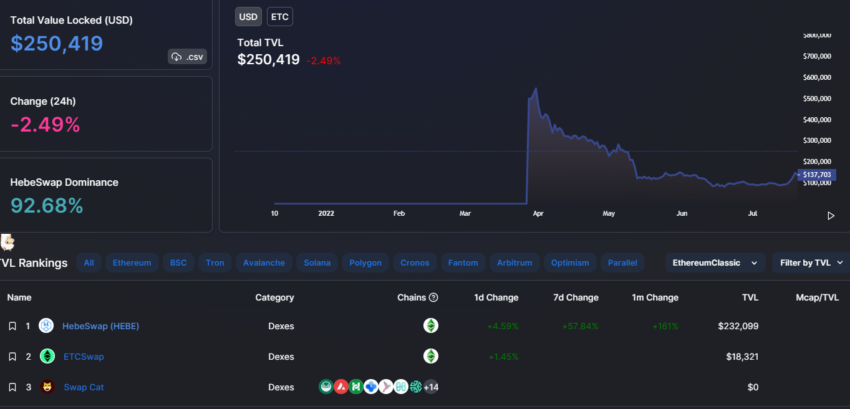The width and height of the screenshot is (850, 409).
Task: Filter rankings by Fantom
Action: coord(463,263)
